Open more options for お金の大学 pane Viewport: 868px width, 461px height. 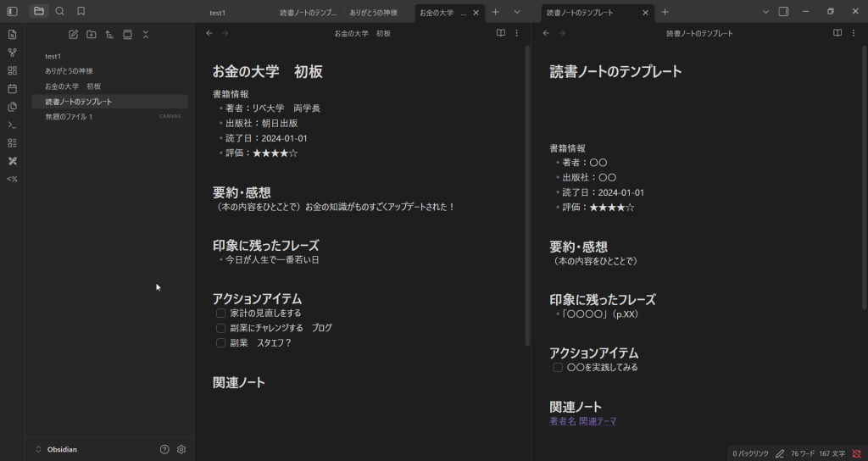click(x=516, y=33)
